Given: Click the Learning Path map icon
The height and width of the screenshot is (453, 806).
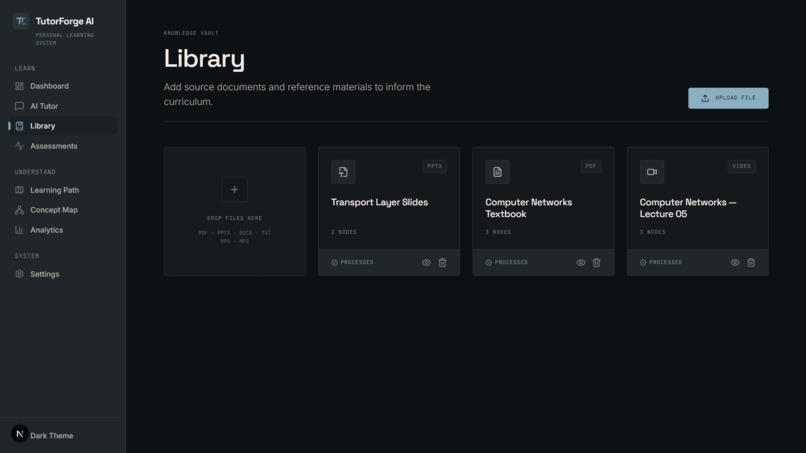Looking at the screenshot, I should [20, 190].
